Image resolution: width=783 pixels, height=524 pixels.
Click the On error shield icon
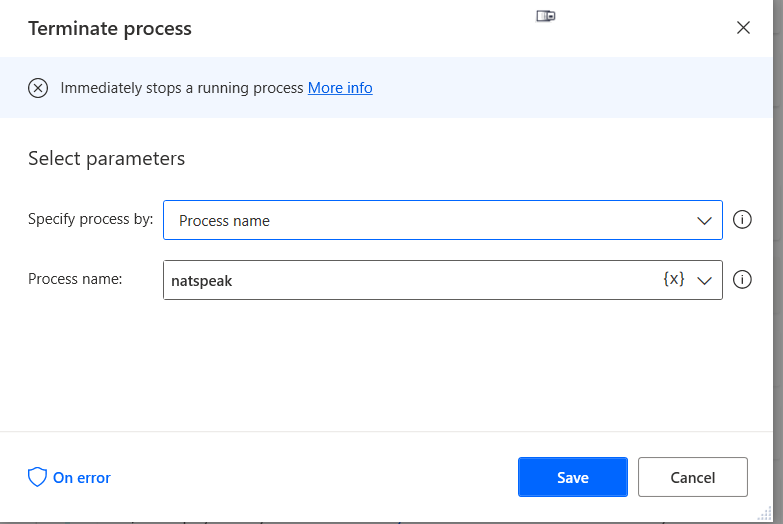pyautogui.click(x=37, y=477)
